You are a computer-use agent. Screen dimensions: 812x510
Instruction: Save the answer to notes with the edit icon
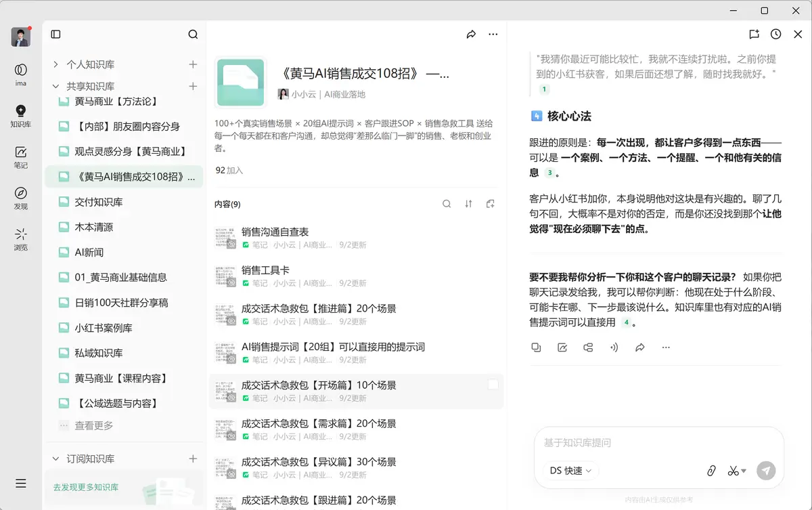tap(562, 347)
